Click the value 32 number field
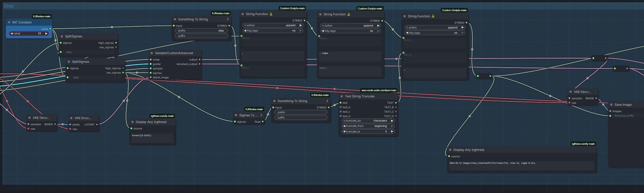 (29, 33)
